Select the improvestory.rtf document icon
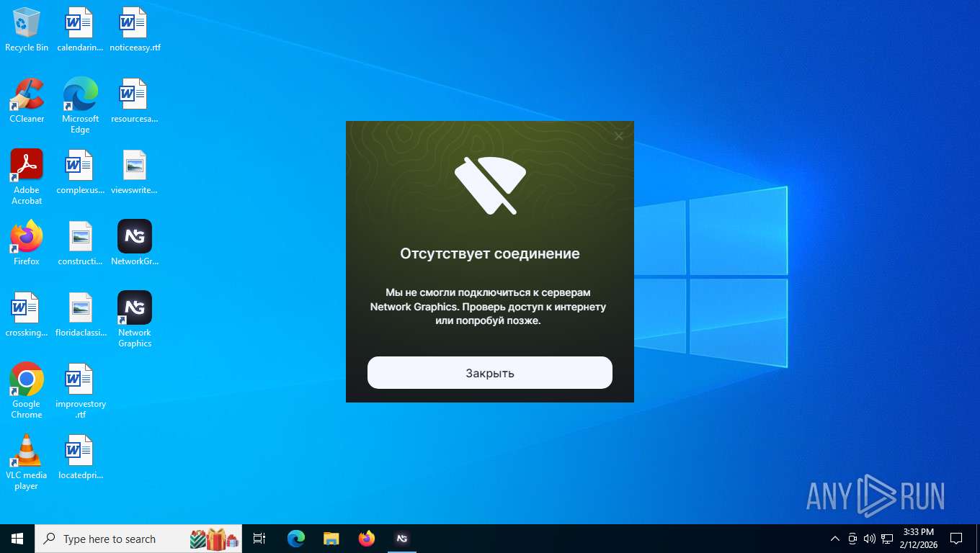Viewport: 980px width, 553px height. tap(80, 391)
